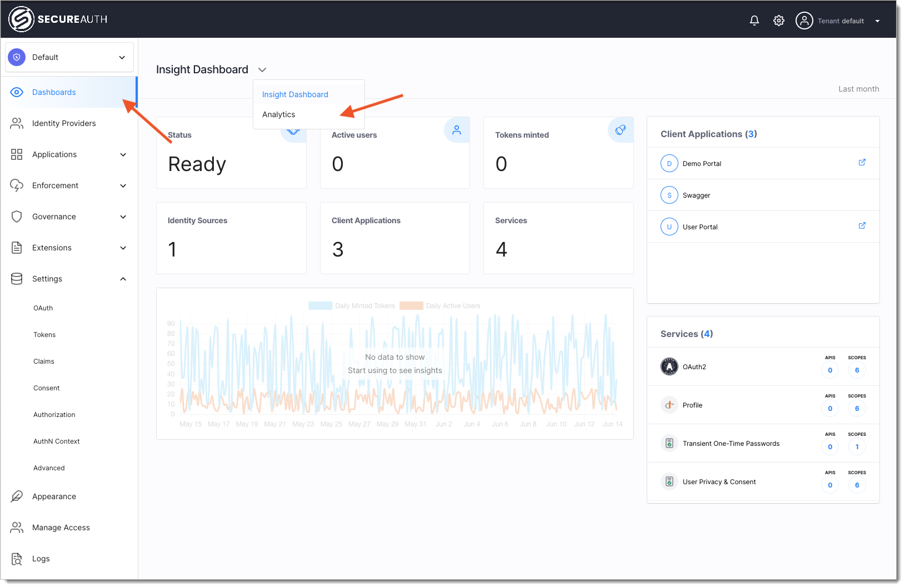Open the Claims settings page
The height and width of the screenshot is (588, 905).
[44, 361]
